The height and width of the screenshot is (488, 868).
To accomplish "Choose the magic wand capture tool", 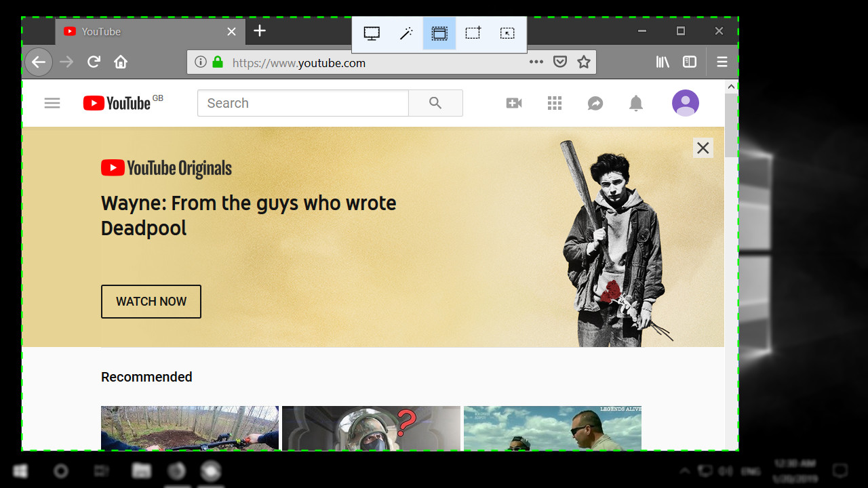I will tap(406, 33).
